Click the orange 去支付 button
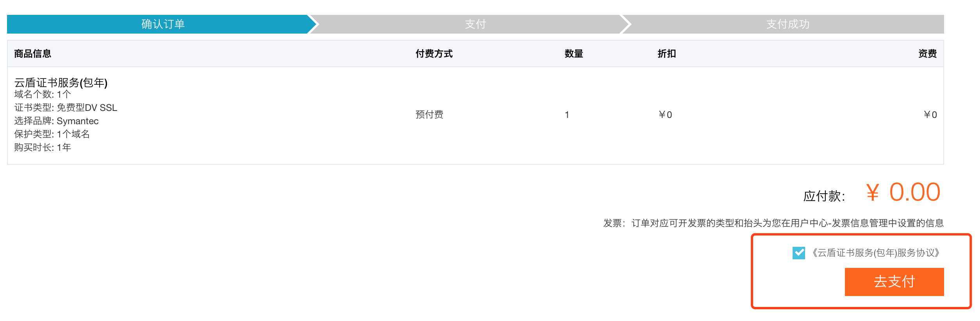Viewport: 980px width, 321px height. [x=894, y=282]
